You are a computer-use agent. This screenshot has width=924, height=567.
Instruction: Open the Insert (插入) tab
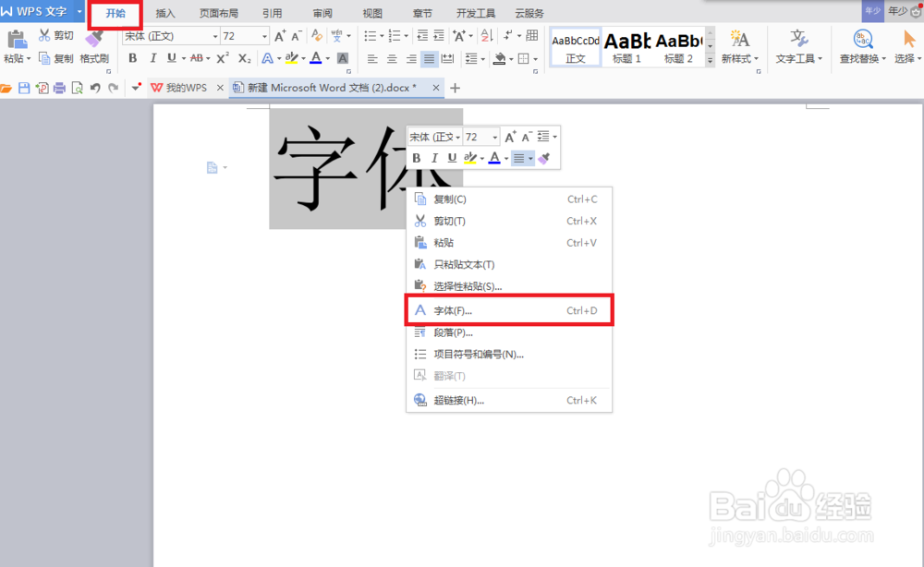(x=165, y=13)
